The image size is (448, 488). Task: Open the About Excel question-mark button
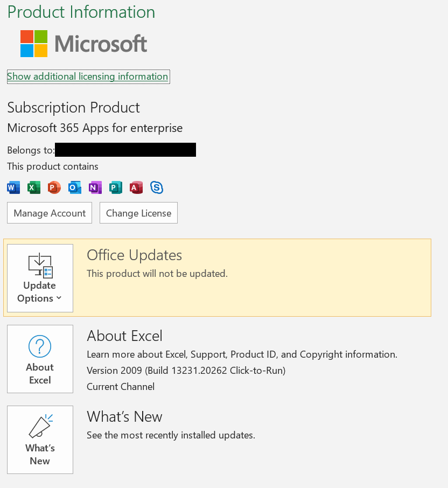[40, 359]
